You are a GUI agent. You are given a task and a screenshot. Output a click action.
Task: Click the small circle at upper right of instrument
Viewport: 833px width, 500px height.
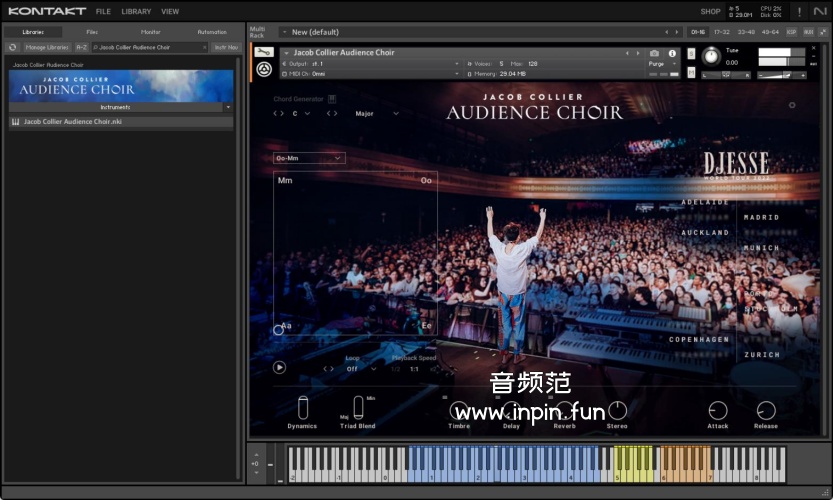(792, 105)
